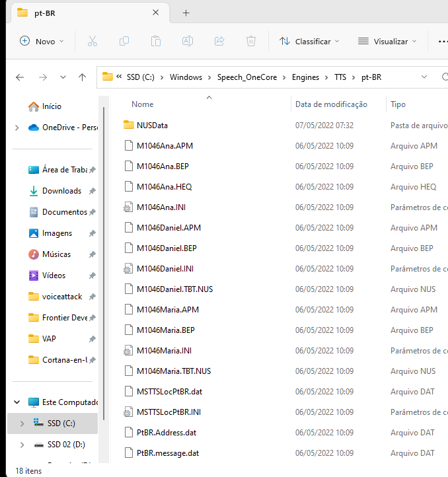This screenshot has height=477, width=448.
Task: Click Speech_OneCore in the breadcrumb
Action: (x=247, y=77)
